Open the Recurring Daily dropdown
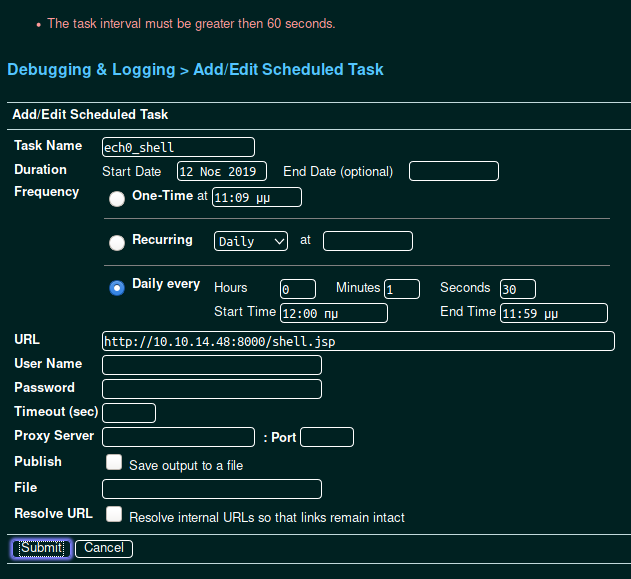Viewport: 631px width, 579px height. [x=251, y=241]
